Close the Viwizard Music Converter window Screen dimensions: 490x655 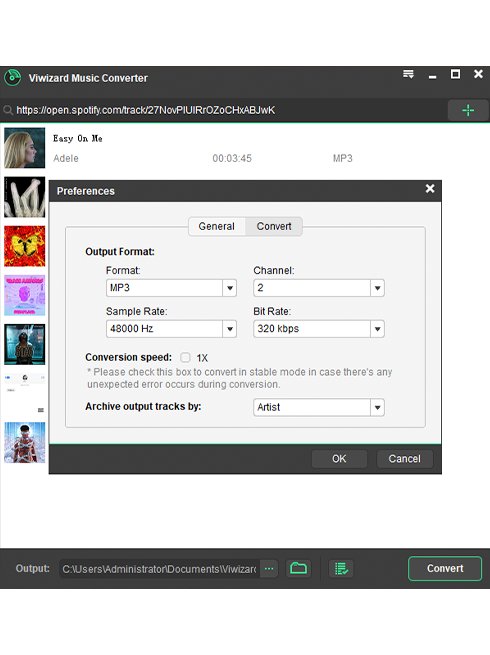click(478, 74)
